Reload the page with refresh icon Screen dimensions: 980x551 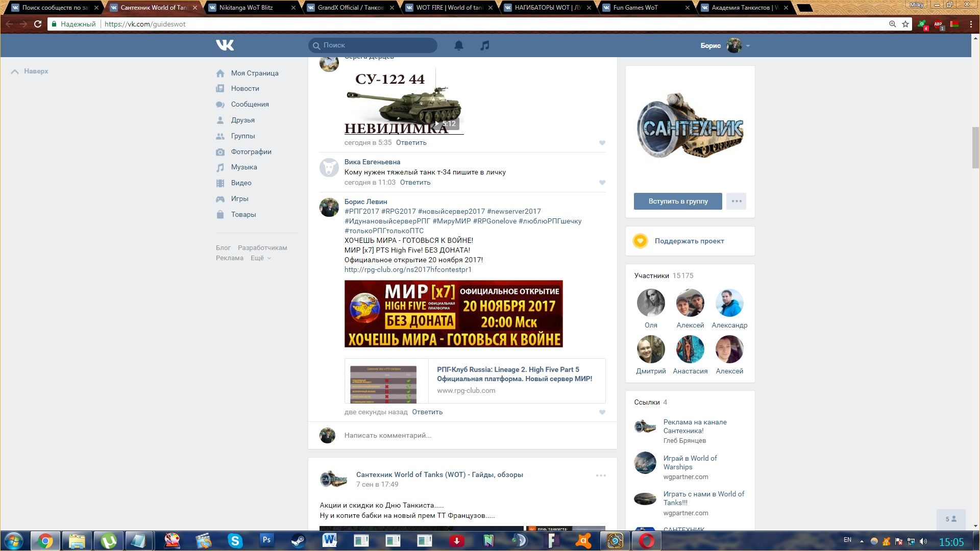point(38,24)
